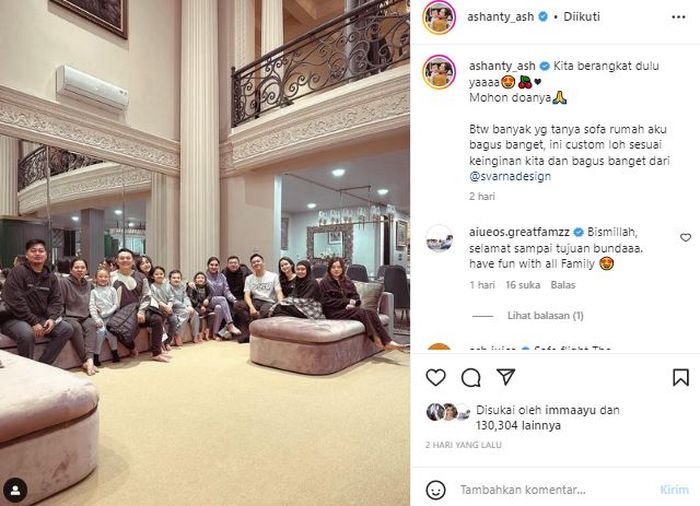The width and height of the screenshot is (700, 506).
Task: Open emoji picker in comment box
Action: pos(435,490)
